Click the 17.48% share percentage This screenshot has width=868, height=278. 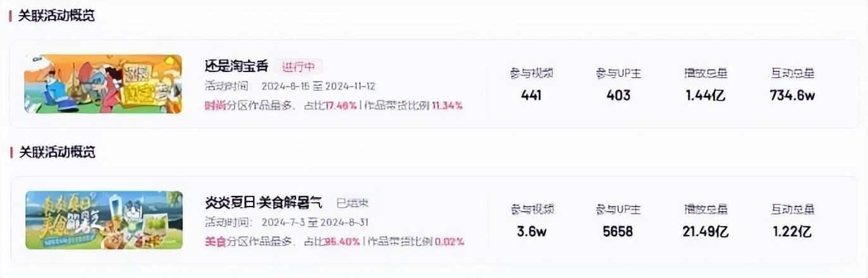342,106
